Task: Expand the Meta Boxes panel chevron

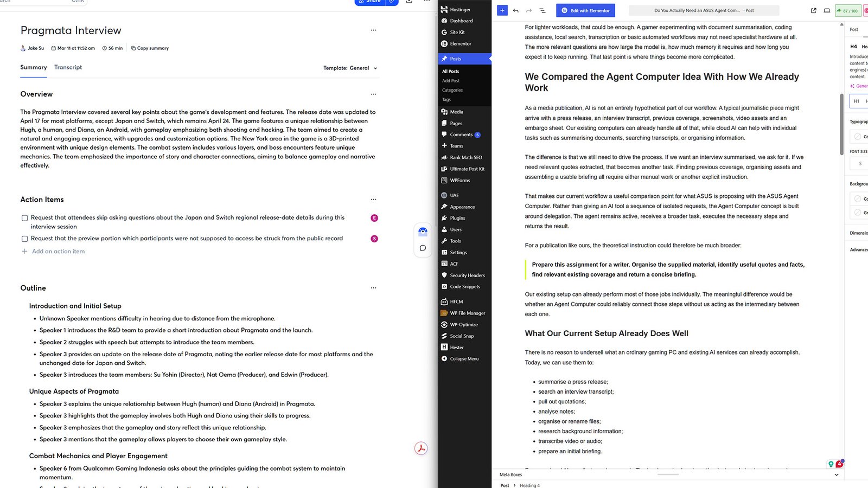Action: (x=836, y=474)
